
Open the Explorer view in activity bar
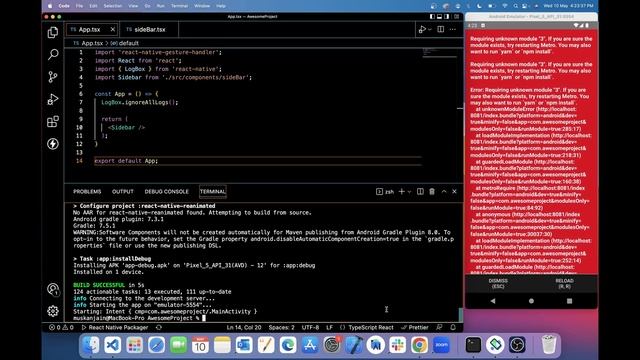(53, 32)
